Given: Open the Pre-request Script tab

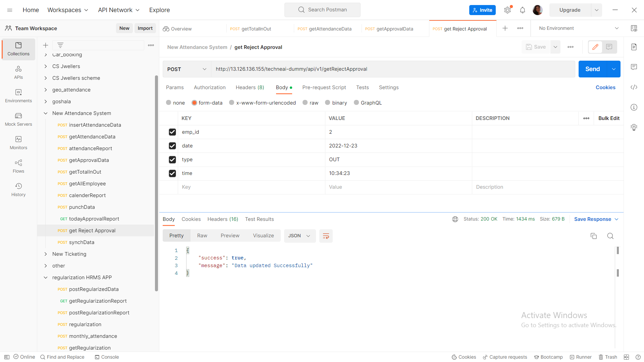Looking at the screenshot, I should 324,87.
